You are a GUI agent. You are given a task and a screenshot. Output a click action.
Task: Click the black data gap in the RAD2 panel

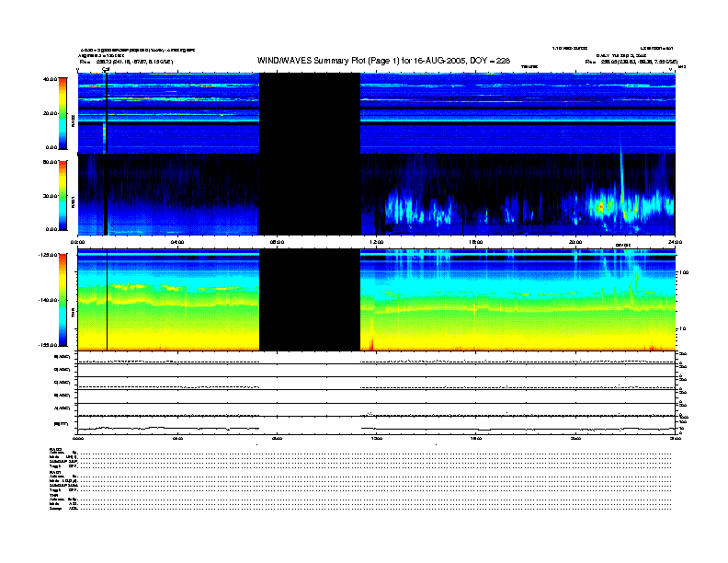(310, 113)
